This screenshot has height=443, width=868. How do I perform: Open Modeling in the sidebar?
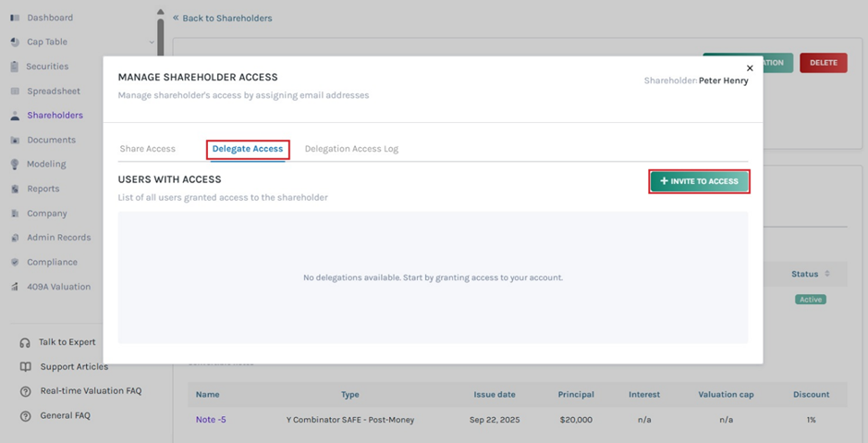click(46, 165)
